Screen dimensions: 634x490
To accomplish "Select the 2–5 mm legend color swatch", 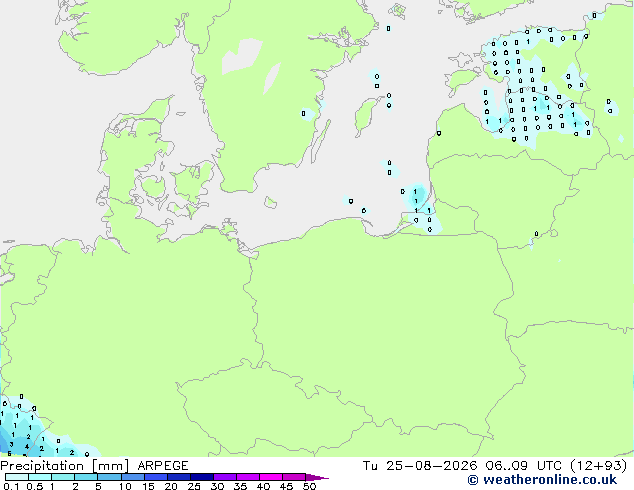I will (86, 477).
